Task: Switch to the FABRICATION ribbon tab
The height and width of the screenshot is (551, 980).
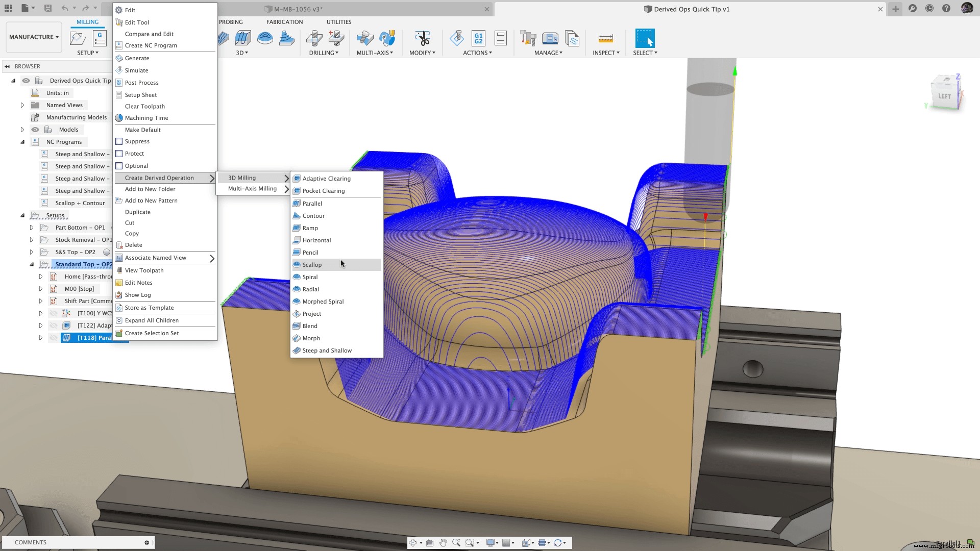Action: click(284, 22)
